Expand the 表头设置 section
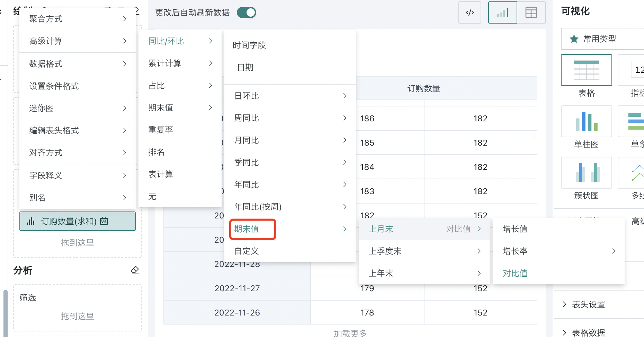 [588, 304]
